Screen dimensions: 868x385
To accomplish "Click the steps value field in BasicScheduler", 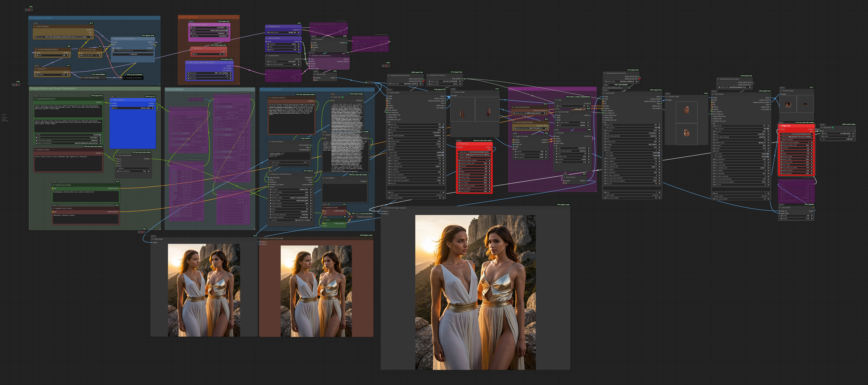I will 283,47.
